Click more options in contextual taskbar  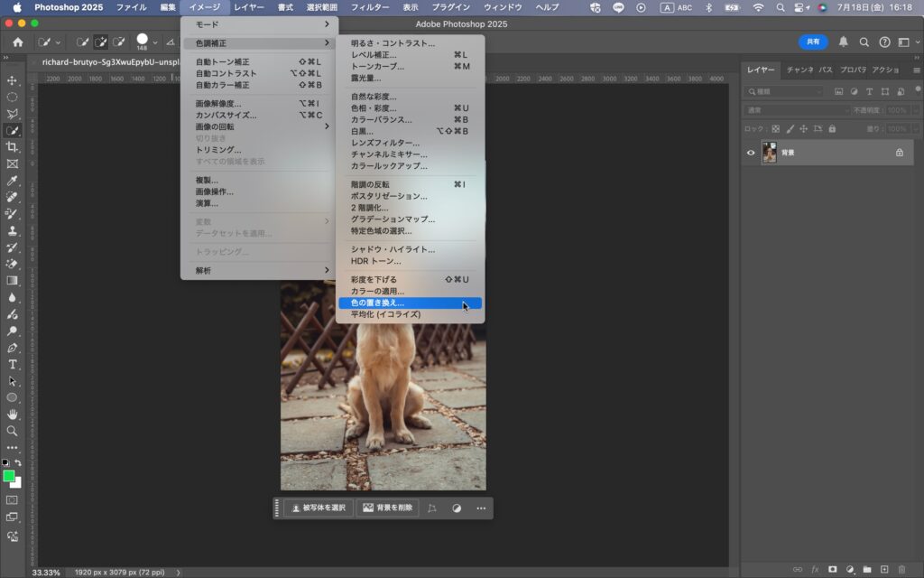481,508
